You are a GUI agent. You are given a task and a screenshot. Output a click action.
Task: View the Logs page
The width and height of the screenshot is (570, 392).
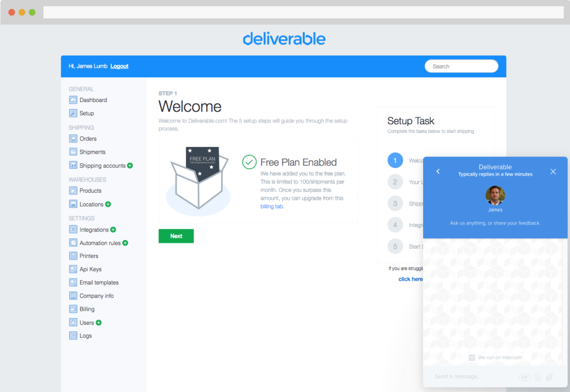[x=85, y=336]
